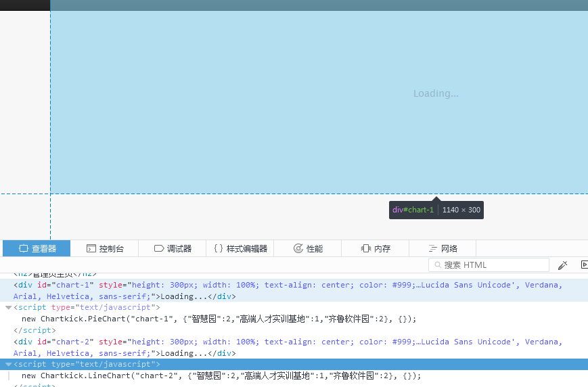Viewport: 588px width, 387px height.
Task: Click the gauge icon on 性能 tab
Action: (x=298, y=248)
